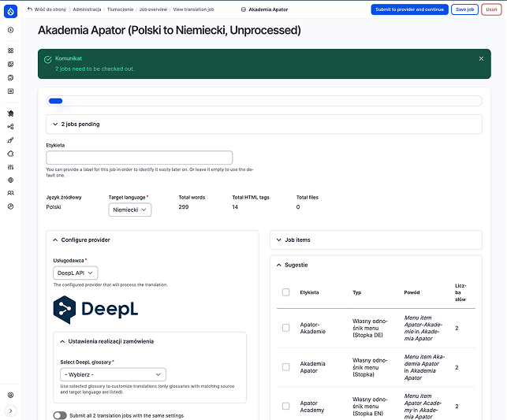
Task: Click the blue progress bar indicator
Action: 56,101
